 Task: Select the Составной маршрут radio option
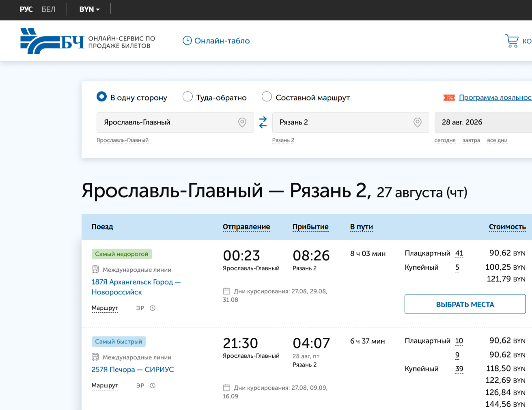pos(267,97)
